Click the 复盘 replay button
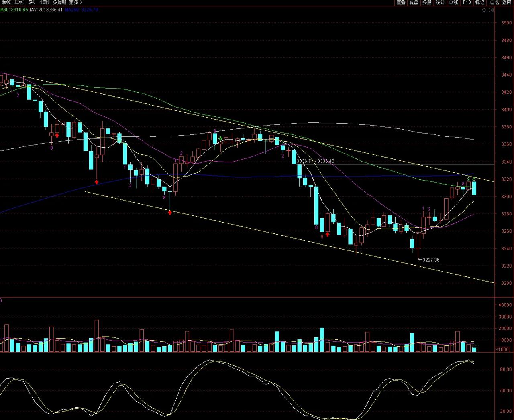 coord(414,2)
